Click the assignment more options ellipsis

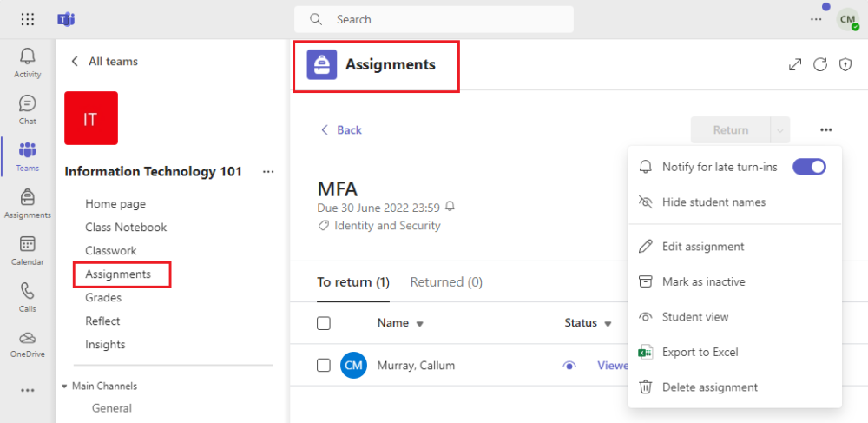click(826, 130)
